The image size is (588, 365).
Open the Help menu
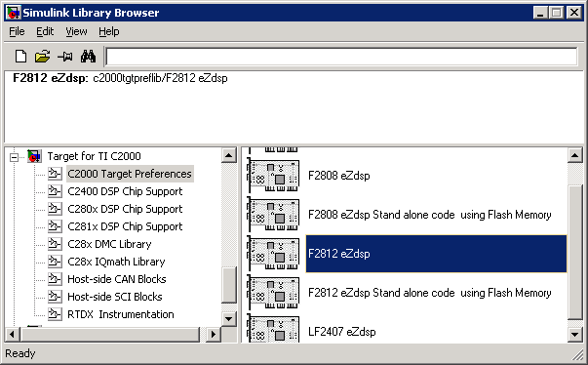point(109,31)
